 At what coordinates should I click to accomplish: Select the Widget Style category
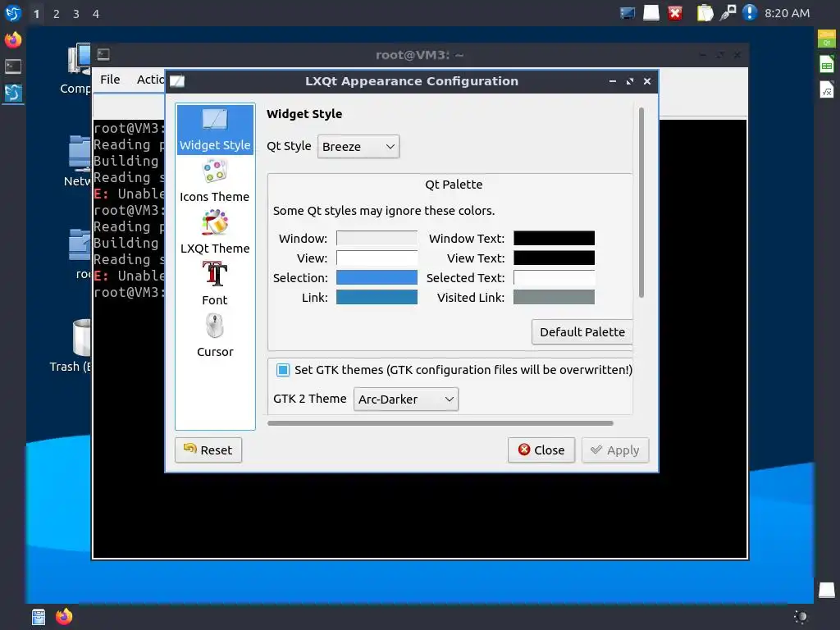(x=215, y=130)
